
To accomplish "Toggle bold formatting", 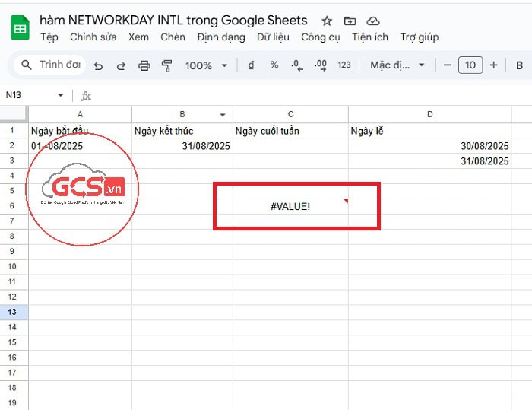I will pyautogui.click(x=520, y=65).
